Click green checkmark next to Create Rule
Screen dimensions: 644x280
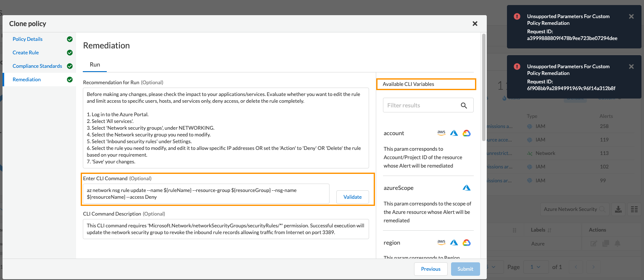click(70, 53)
